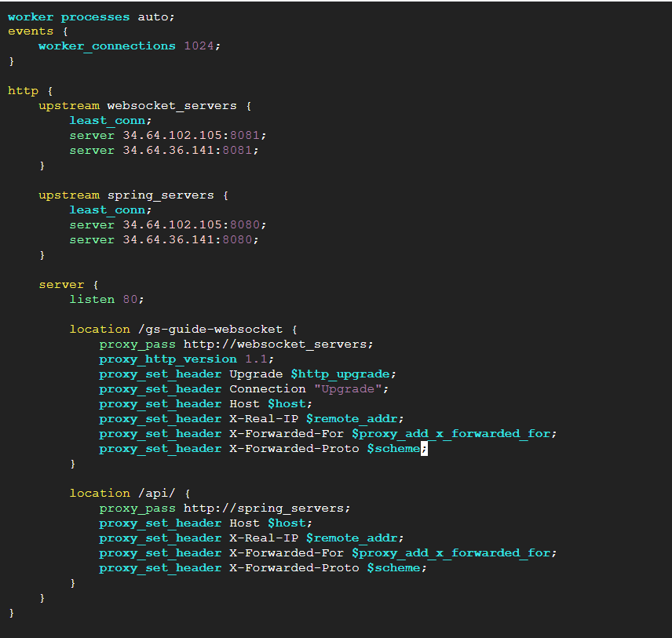Click the 'proxy_http_version' directive
Screen dimensions: 672x638
click(167, 359)
